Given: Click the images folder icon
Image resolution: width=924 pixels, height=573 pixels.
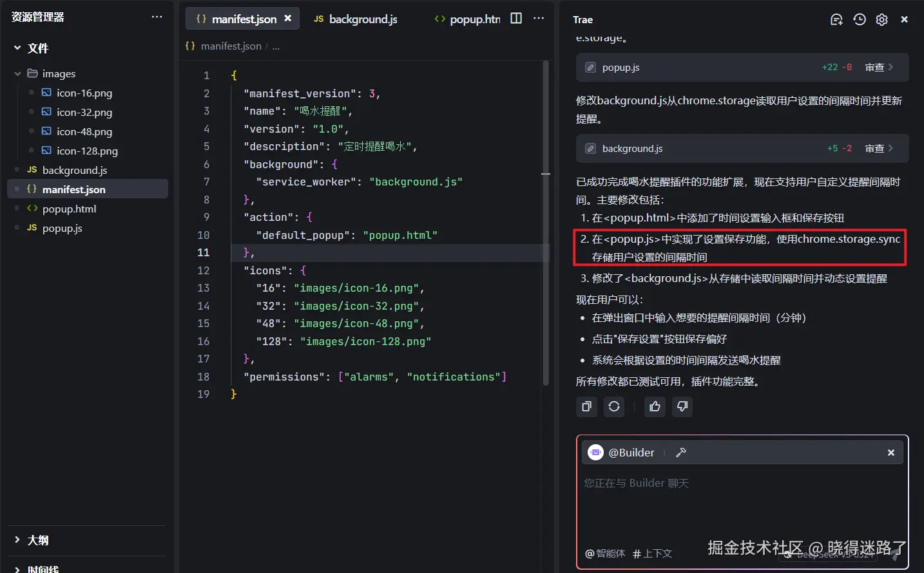Looking at the screenshot, I should point(32,73).
